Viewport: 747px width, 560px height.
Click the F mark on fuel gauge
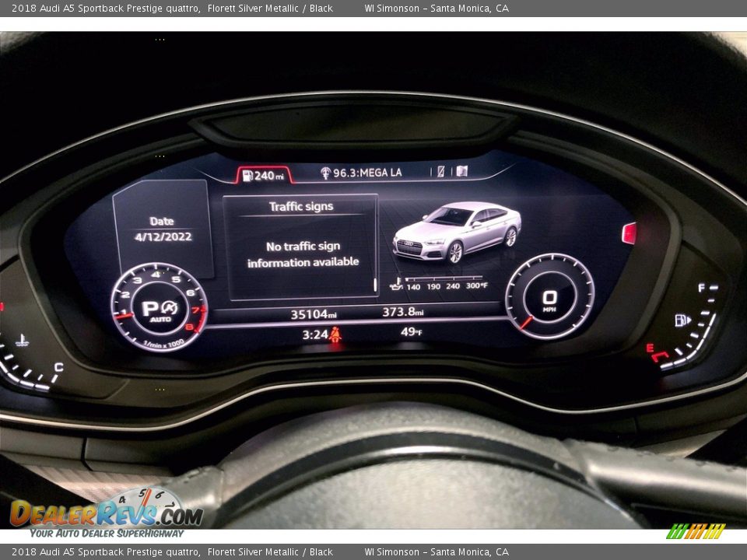[x=701, y=288]
